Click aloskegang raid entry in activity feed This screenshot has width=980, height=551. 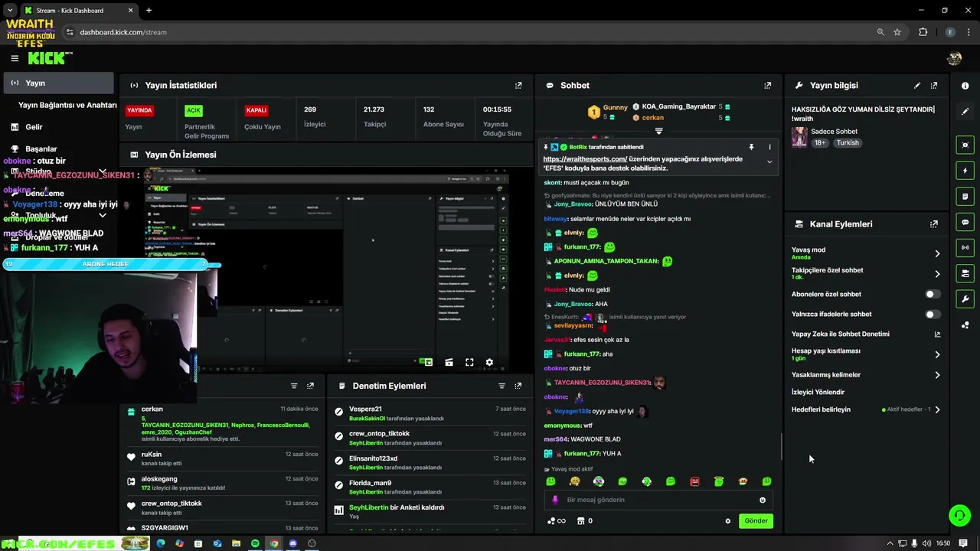click(222, 483)
